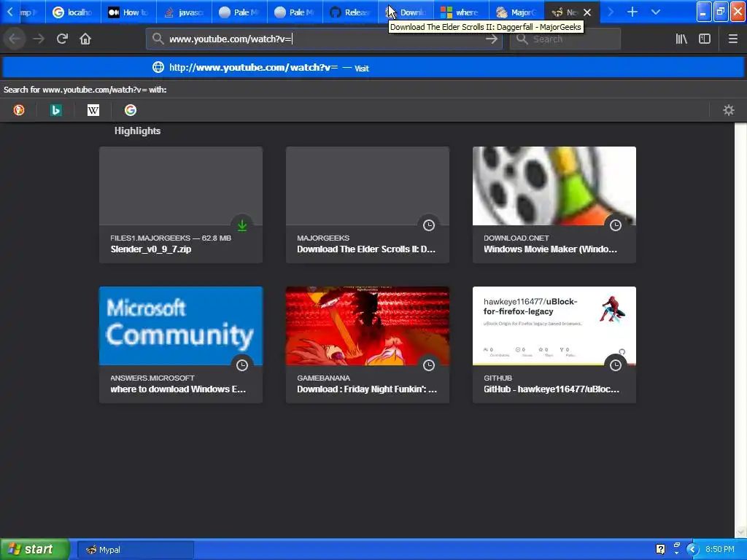
Task: Open search settings gear icon
Action: 729,111
